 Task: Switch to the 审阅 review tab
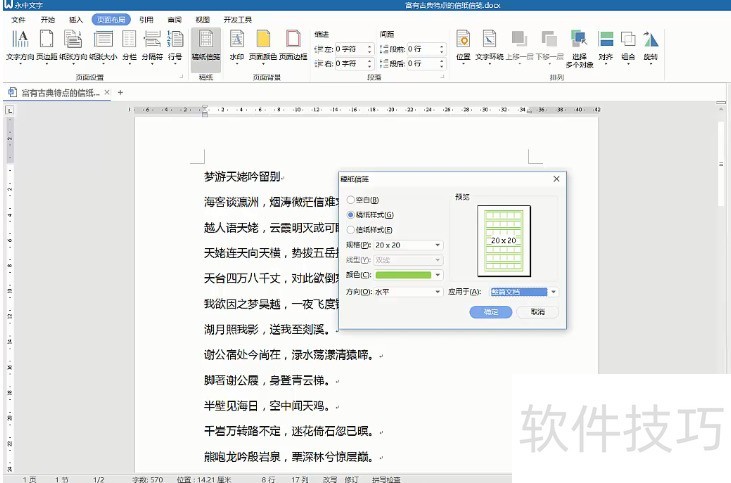(174, 20)
